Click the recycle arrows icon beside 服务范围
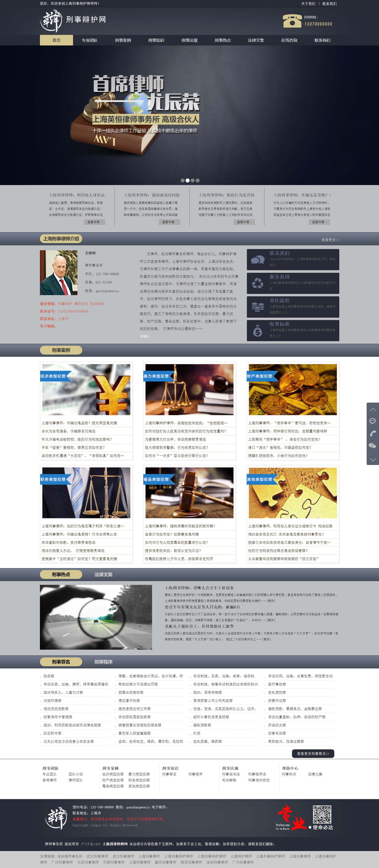 258,283
